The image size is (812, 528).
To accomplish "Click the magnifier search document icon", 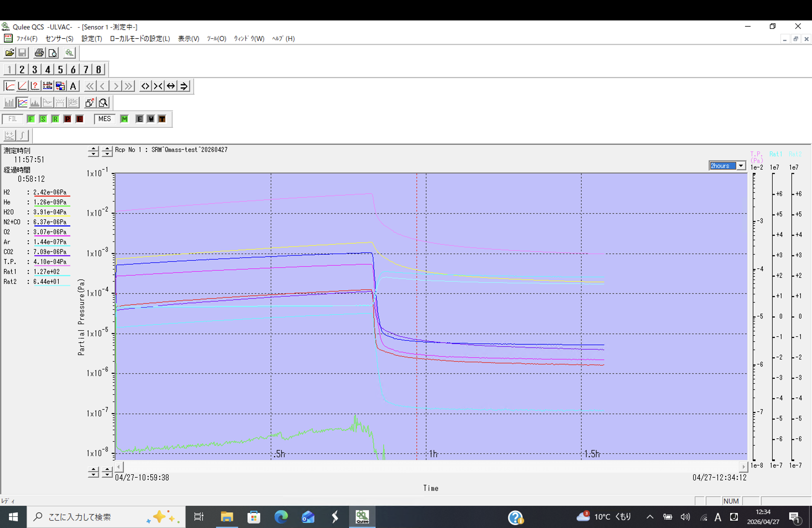I will 103,103.
